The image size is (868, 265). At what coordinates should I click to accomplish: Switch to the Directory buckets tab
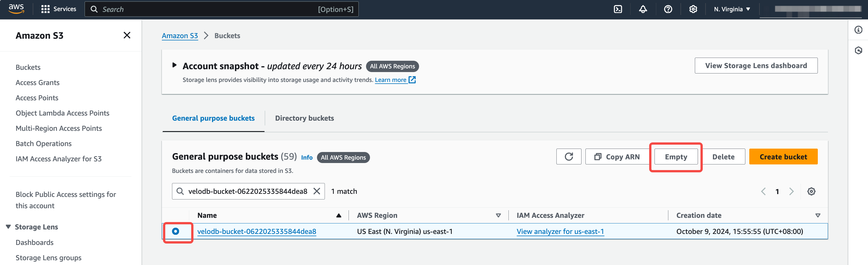click(304, 118)
